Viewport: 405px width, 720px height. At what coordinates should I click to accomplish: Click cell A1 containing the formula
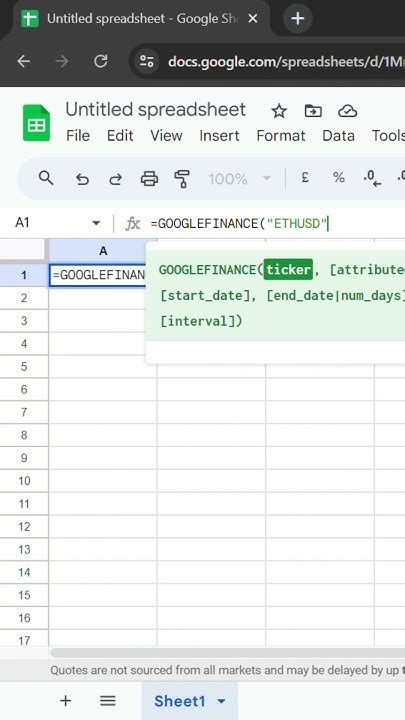(x=98, y=275)
